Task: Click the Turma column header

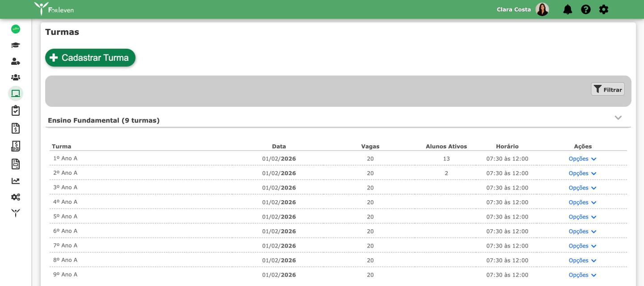Action: (x=61, y=147)
